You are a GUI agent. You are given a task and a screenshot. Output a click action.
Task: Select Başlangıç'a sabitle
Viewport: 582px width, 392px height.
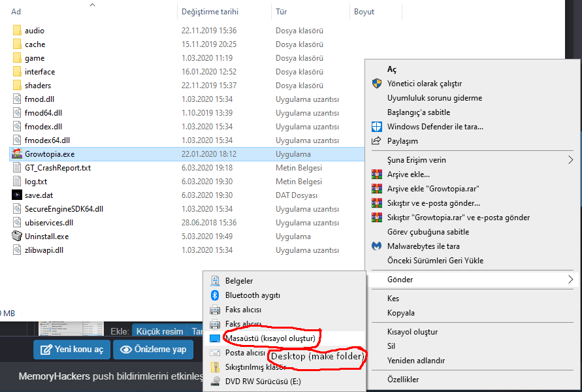click(419, 112)
